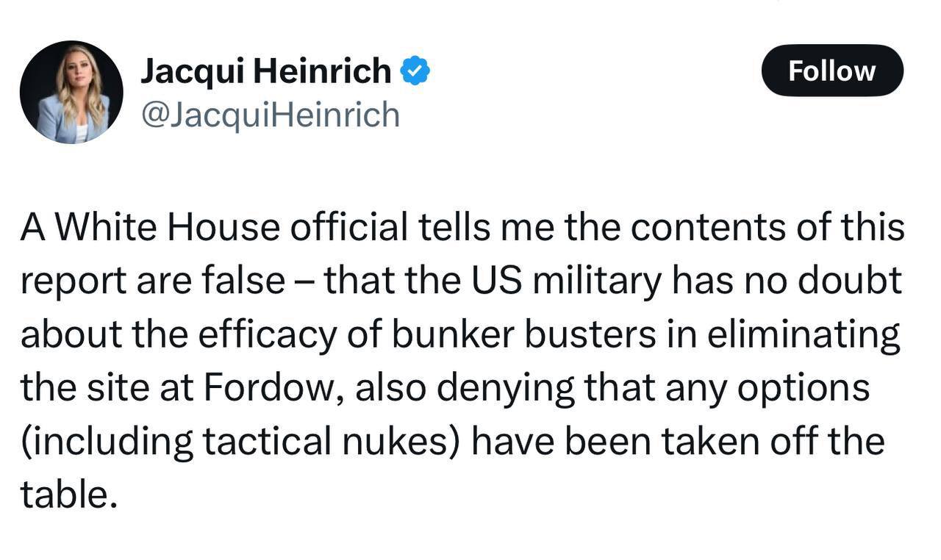Click the final word "table."
Image resolution: width=941 pixels, height=560 pixels.
click(x=69, y=495)
